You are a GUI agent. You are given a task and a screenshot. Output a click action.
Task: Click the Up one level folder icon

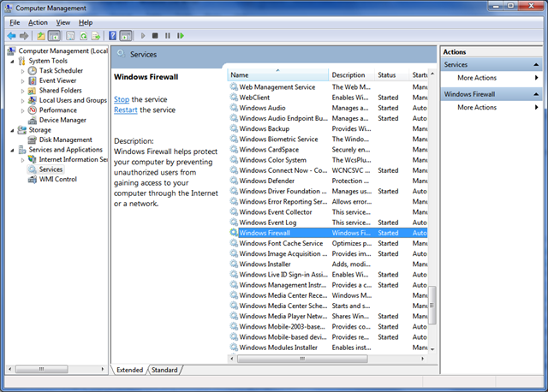tap(41, 36)
